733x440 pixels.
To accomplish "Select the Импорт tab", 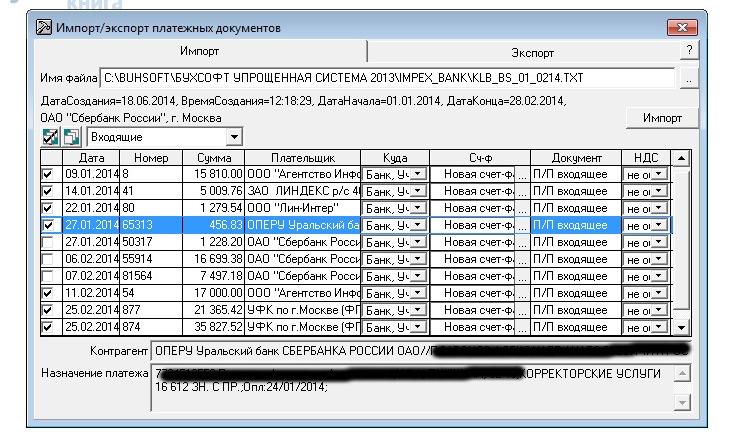I will click(x=200, y=51).
